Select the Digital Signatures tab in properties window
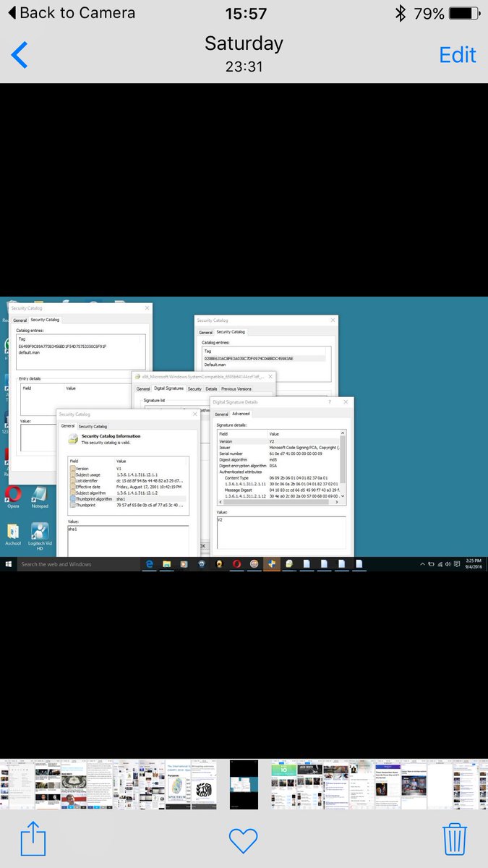The width and height of the screenshot is (488, 868). pos(169,389)
